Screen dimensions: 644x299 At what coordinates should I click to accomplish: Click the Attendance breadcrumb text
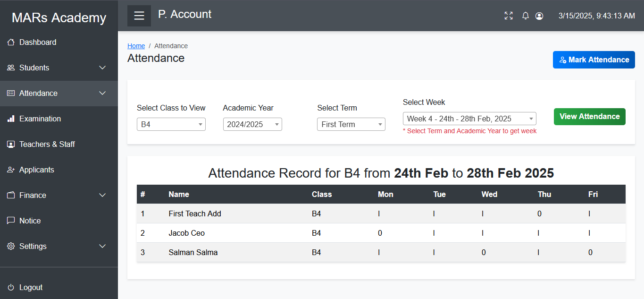tap(171, 46)
